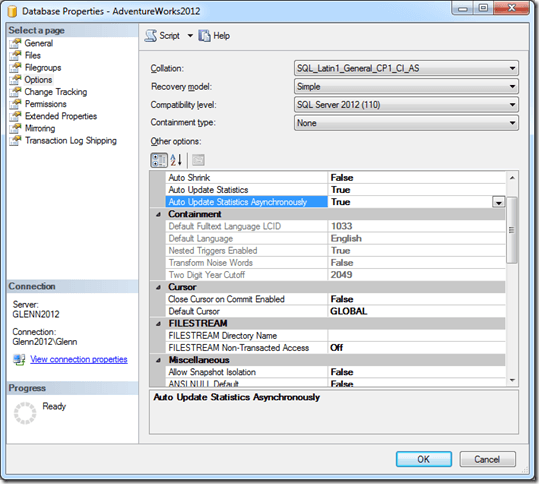Click the Mirroring page icon
Viewport: 539px width, 484px height.
(x=15, y=128)
